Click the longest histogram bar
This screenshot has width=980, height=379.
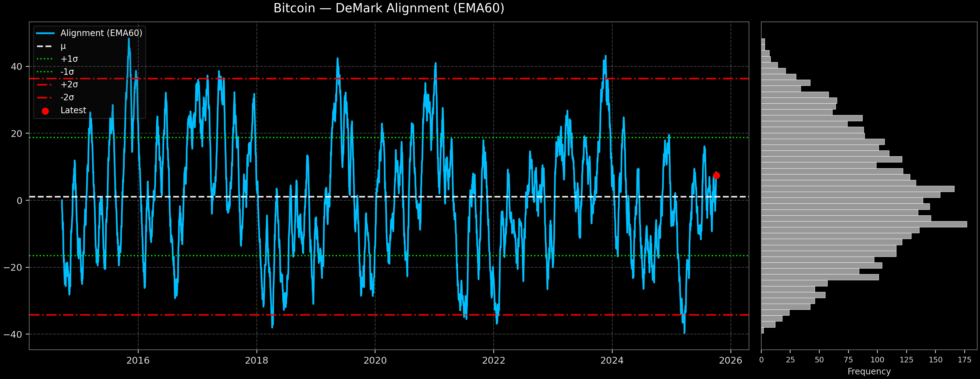864,224
